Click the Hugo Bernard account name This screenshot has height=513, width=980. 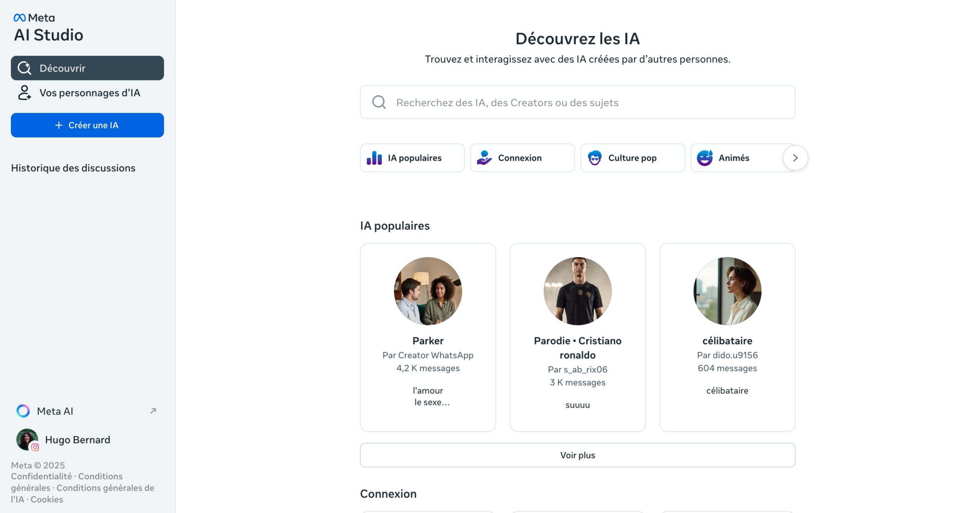(x=77, y=439)
